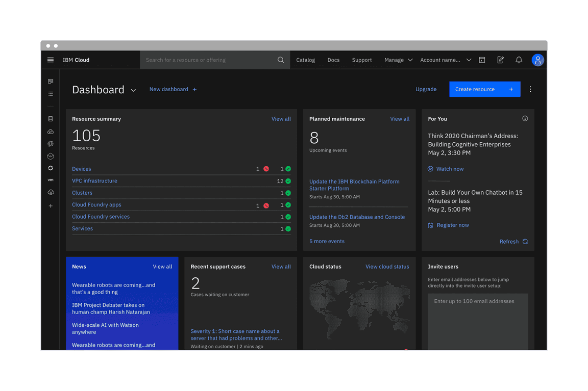The height and width of the screenshot is (391, 588).
Task: Click the Upgrade link
Action: point(426,89)
